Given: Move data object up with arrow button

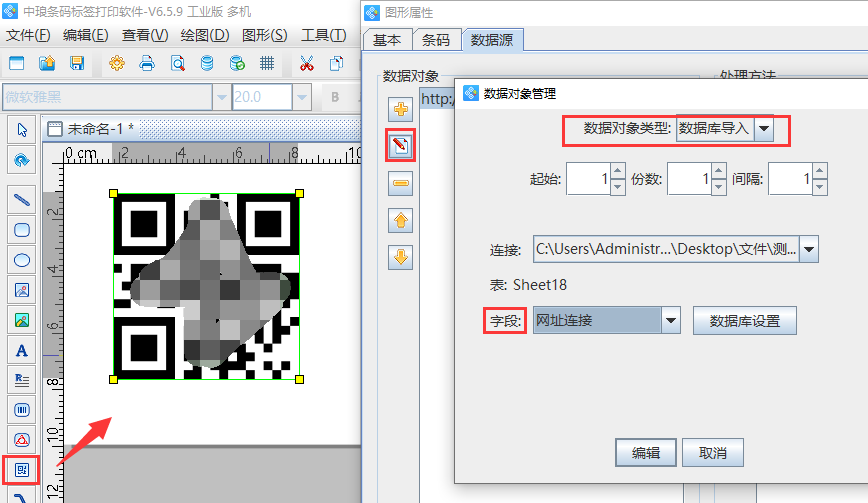Looking at the screenshot, I should pyautogui.click(x=401, y=220).
